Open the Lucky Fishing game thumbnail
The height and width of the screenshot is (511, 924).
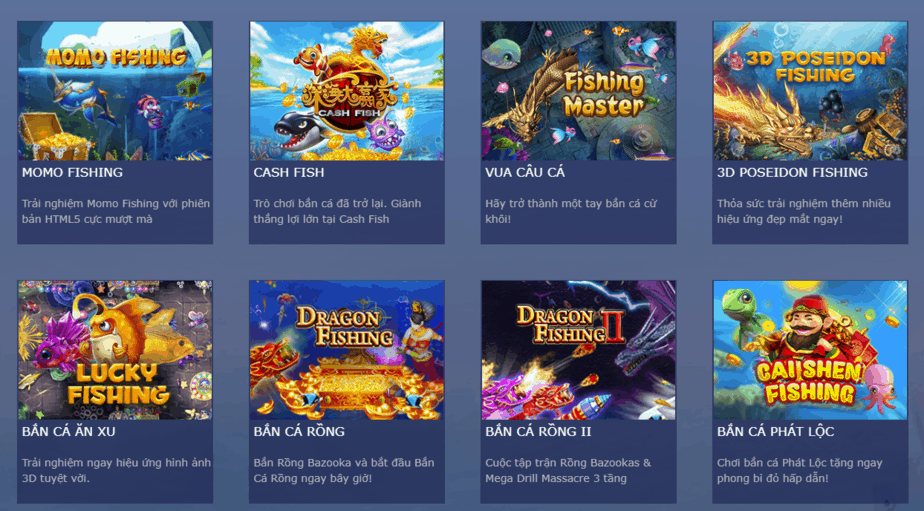point(115,350)
